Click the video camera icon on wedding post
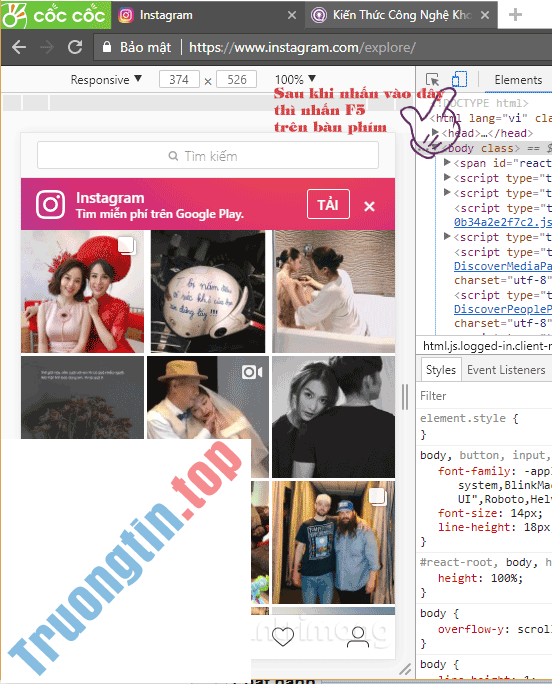The image size is (552, 684). (x=252, y=372)
